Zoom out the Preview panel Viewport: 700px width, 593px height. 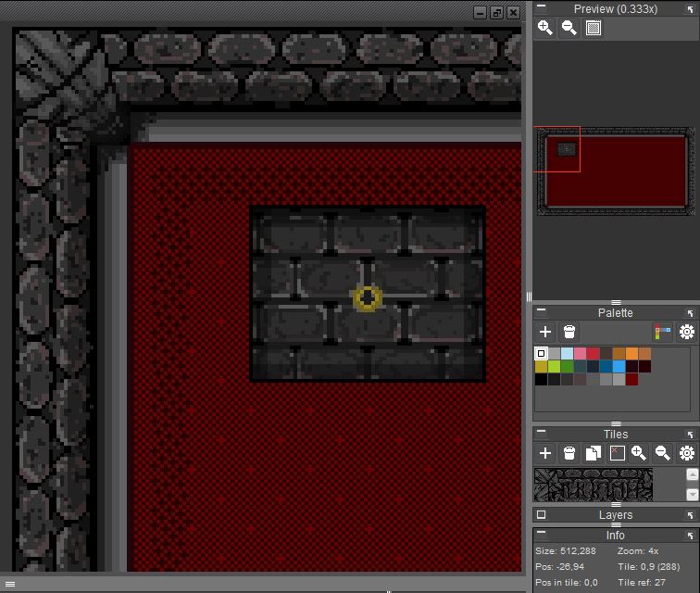(569, 28)
